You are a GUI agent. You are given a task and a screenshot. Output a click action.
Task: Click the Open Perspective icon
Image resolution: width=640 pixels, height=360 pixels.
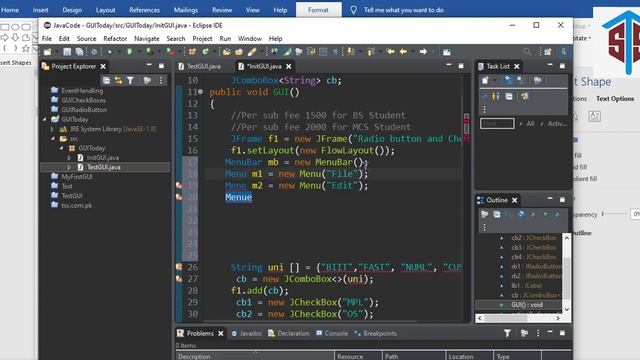tap(548, 52)
